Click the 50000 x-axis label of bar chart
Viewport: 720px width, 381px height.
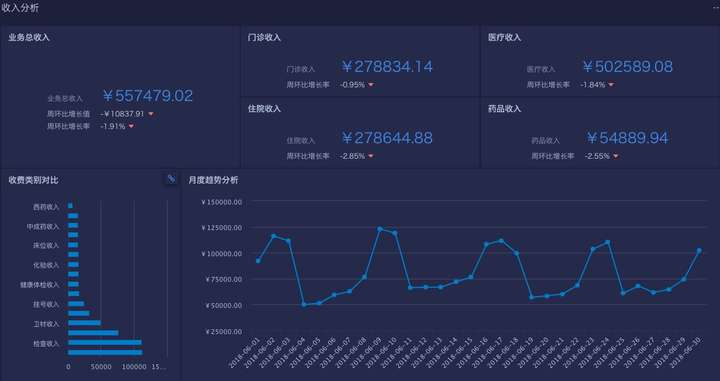click(x=101, y=367)
